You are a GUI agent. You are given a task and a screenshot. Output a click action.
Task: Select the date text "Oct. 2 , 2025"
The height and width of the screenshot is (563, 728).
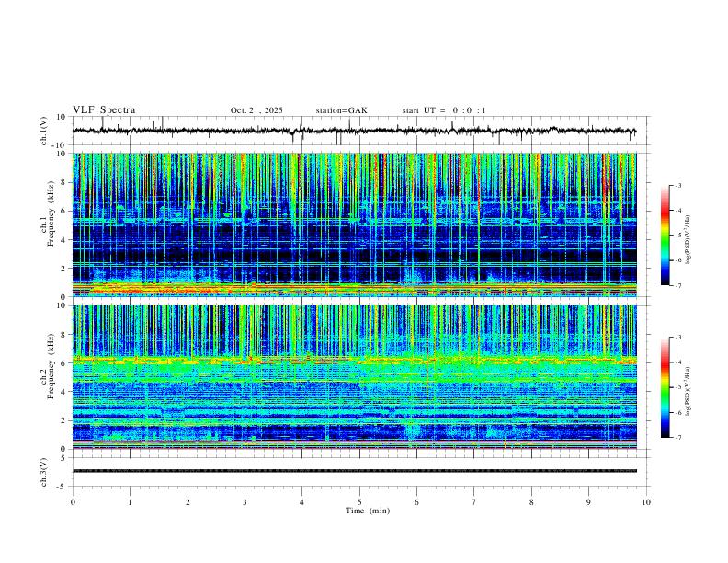click(256, 110)
